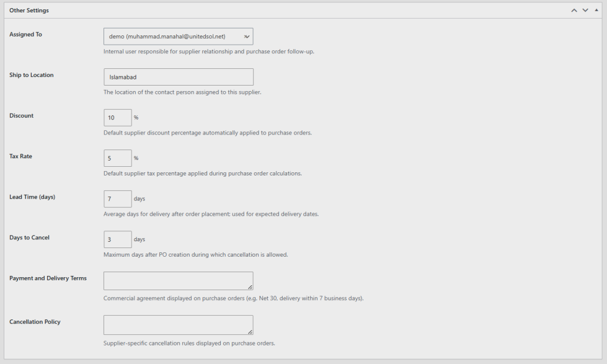607x364 pixels.
Task: Click the Payment and Delivery Terms textarea
Action: (x=179, y=281)
